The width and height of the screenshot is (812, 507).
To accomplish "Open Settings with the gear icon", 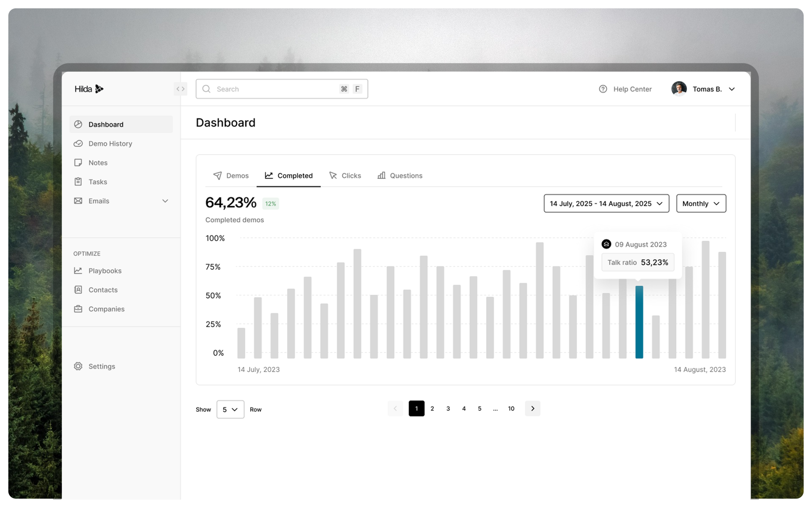I will point(78,366).
